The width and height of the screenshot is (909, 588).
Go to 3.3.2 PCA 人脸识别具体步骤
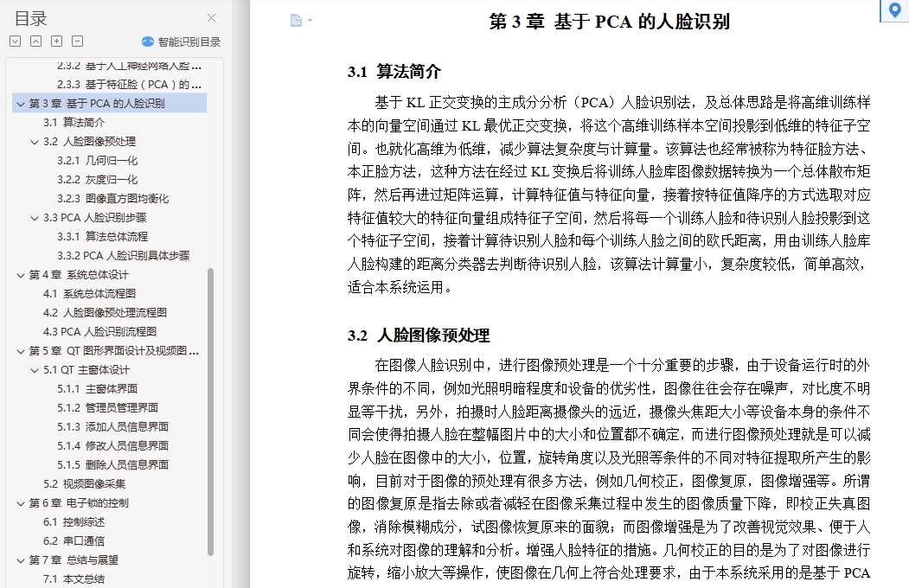click(124, 256)
